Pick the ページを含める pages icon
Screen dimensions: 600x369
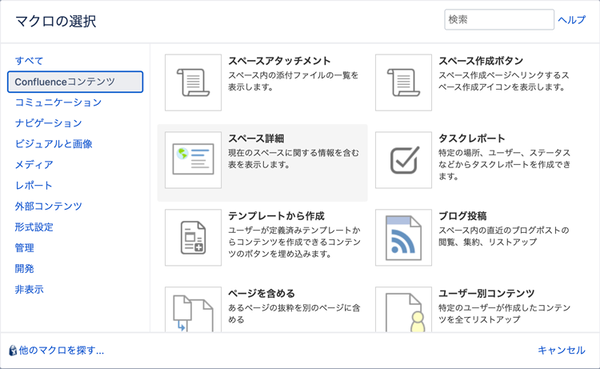coord(193,309)
